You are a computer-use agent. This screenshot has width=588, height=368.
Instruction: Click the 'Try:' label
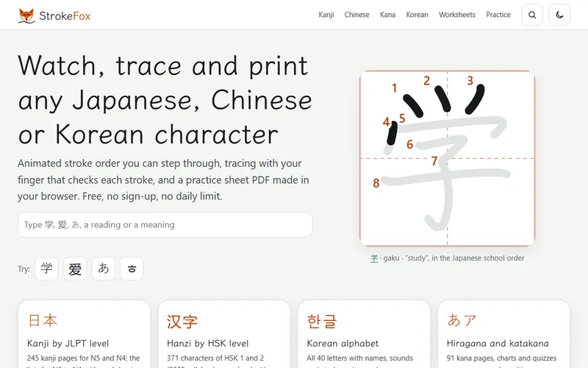click(24, 269)
